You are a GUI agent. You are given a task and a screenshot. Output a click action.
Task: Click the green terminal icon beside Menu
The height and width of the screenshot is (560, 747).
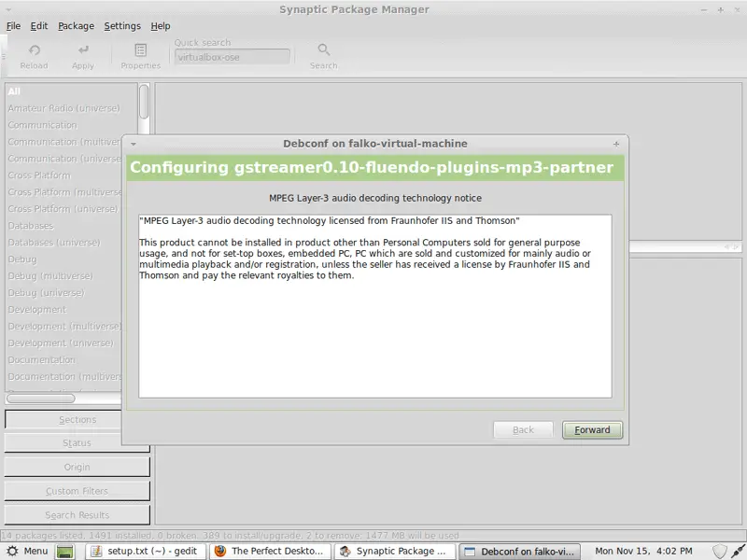click(x=65, y=552)
